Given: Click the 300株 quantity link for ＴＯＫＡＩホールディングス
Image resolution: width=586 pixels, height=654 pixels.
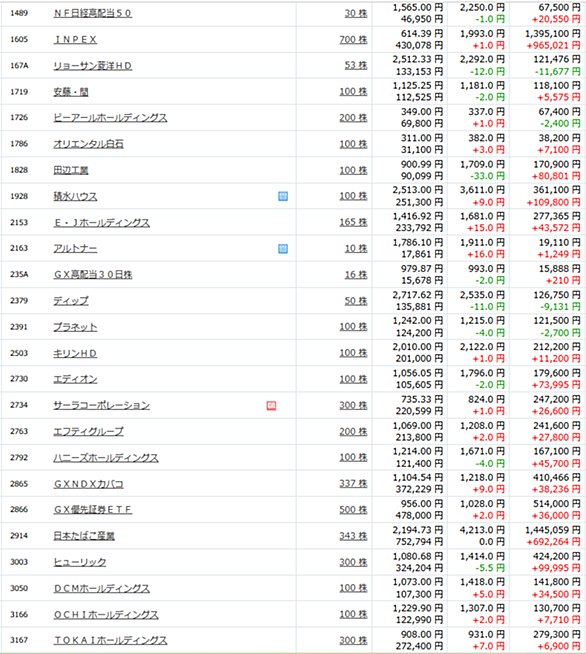Looking at the screenshot, I should (x=353, y=641).
